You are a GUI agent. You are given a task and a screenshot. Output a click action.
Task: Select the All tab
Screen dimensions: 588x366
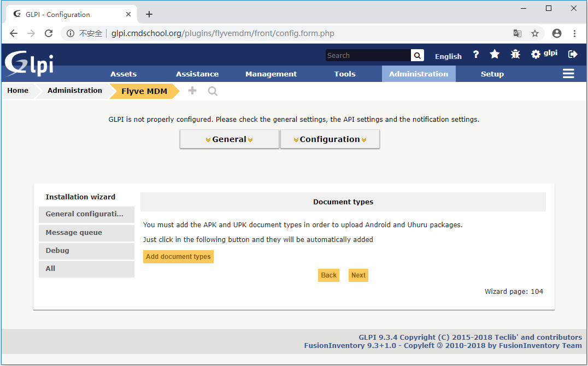(86, 269)
